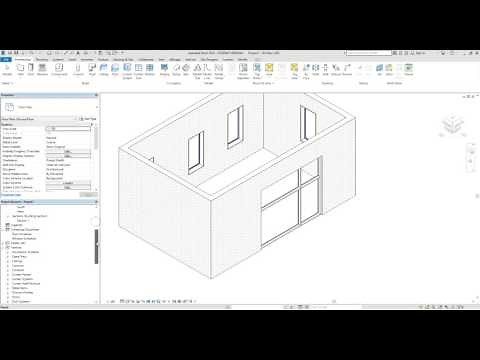
Task: Select the Curtain System tool
Action: (x=127, y=71)
